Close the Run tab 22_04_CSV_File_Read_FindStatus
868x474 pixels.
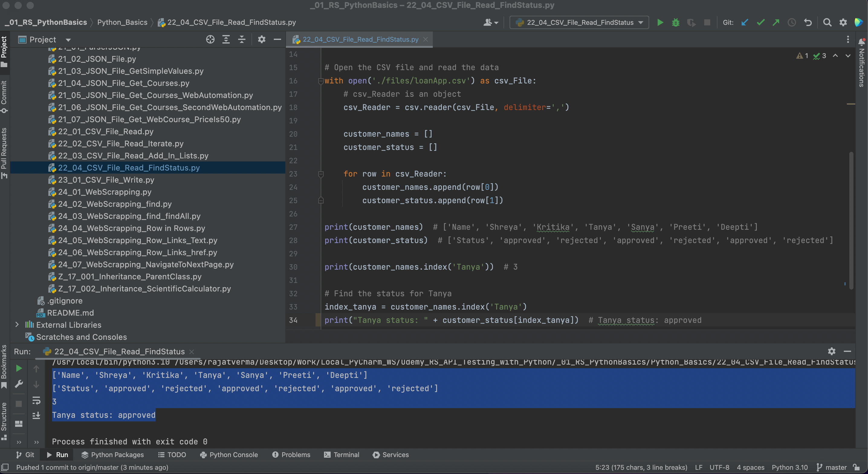[192, 352]
